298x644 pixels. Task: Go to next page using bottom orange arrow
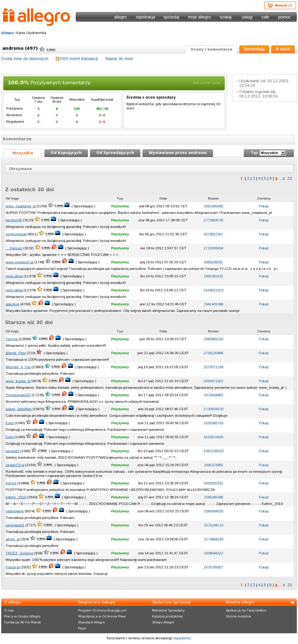(277, 585)
